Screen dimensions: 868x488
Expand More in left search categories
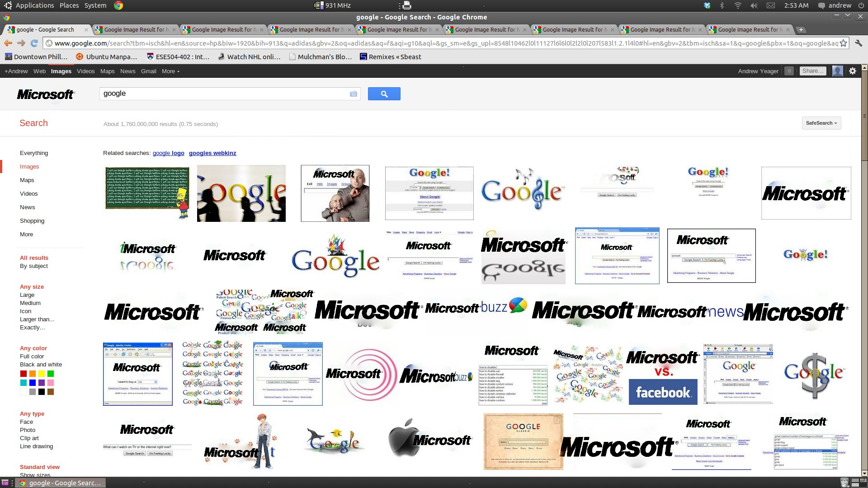(x=26, y=235)
